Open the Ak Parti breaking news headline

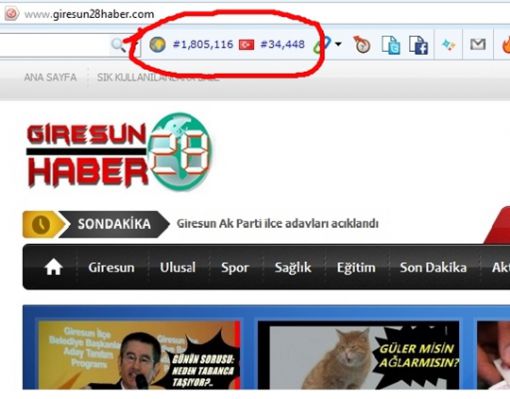coord(277,223)
